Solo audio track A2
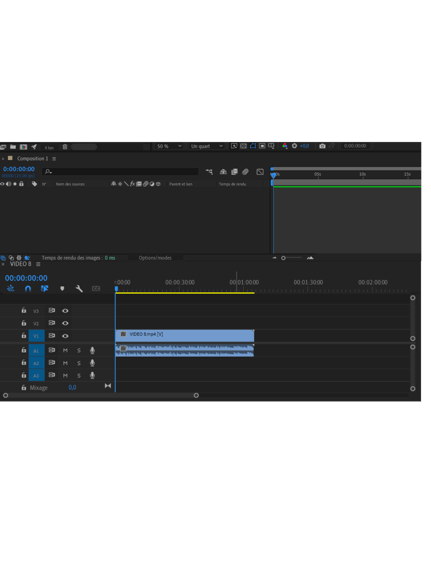This screenshot has height=566, width=431. click(79, 363)
